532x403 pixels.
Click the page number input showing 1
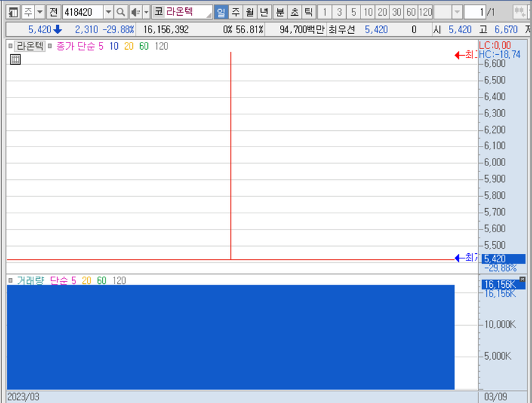coord(474,12)
